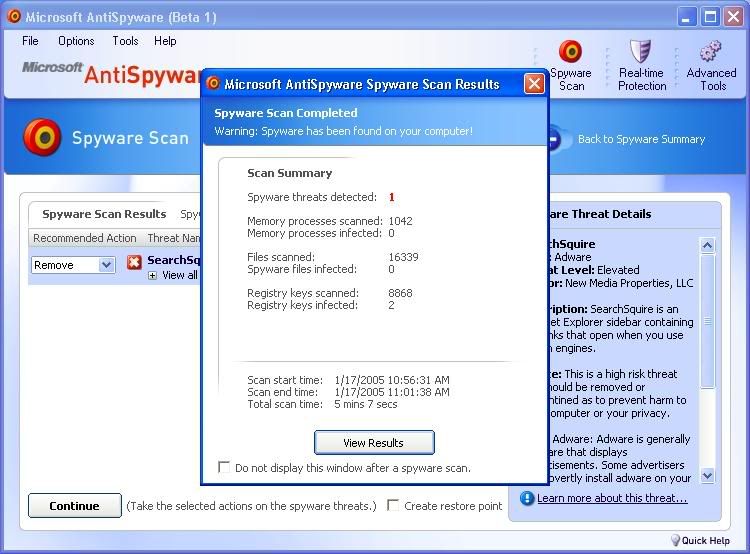Click the target icon in Scan Results dialog title
This screenshot has height=554, width=750.
(x=213, y=84)
